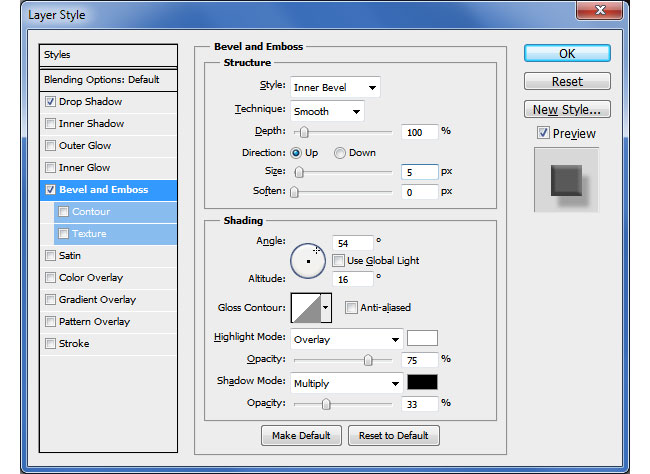Image resolution: width=650 pixels, height=474 pixels.
Task: Pick the white Highlight Mode color swatch
Action: click(x=422, y=338)
